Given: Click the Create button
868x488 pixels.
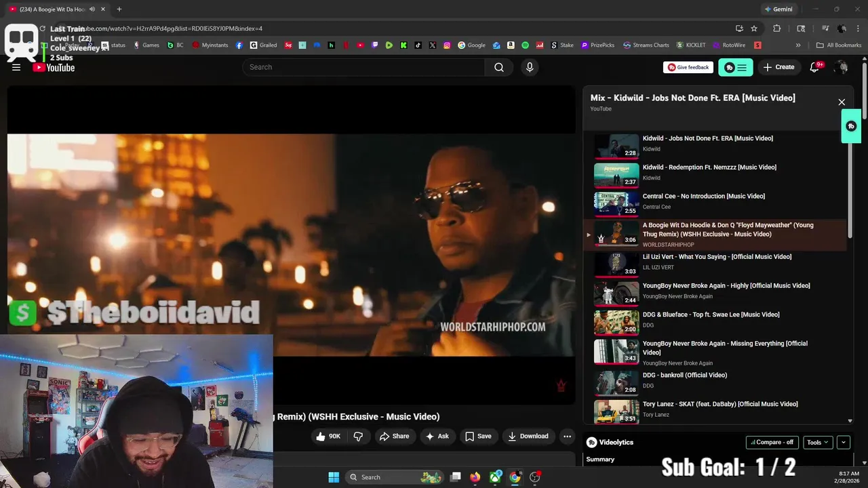Looking at the screenshot, I should 778,67.
